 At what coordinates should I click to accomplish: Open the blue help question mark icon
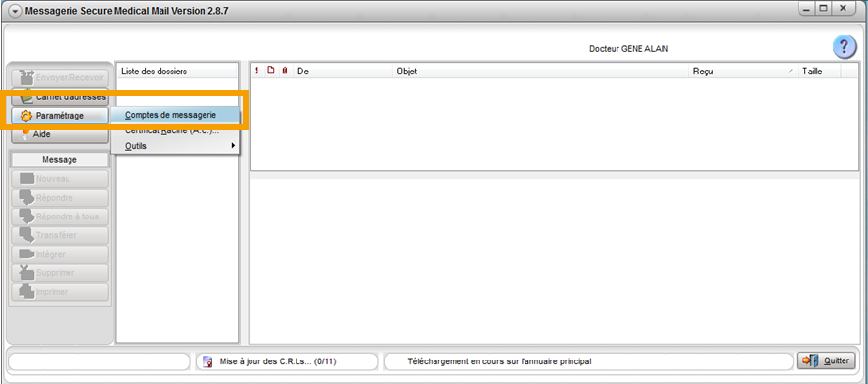(x=844, y=47)
